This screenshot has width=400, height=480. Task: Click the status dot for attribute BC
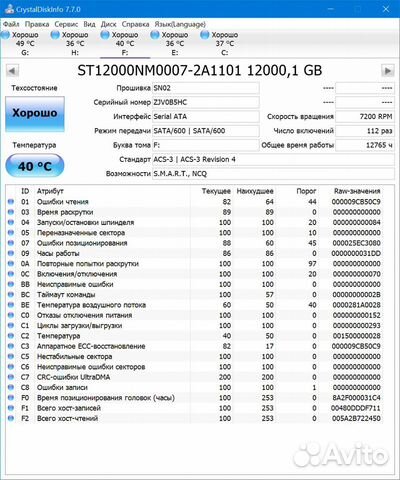pyautogui.click(x=11, y=295)
